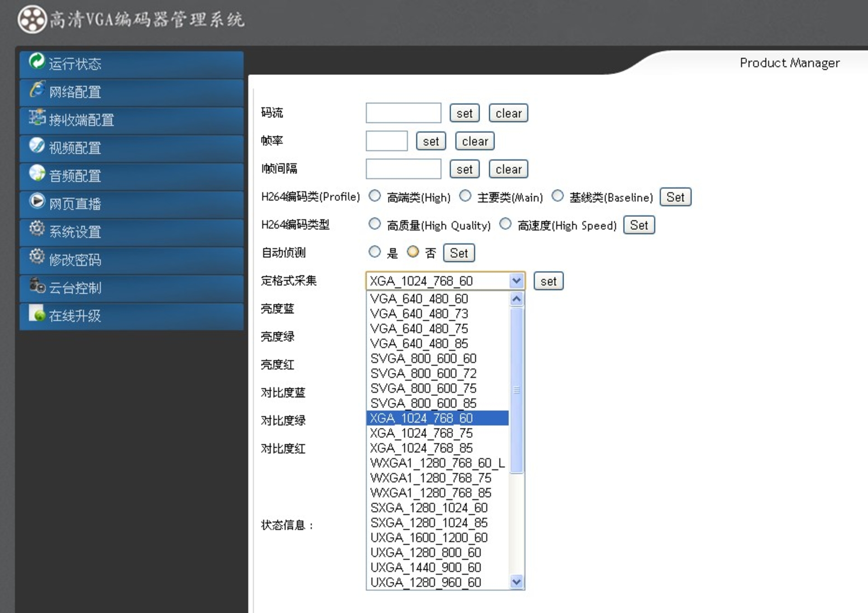Choose WXGA1_1280_768_60_L from the list

pos(438,463)
